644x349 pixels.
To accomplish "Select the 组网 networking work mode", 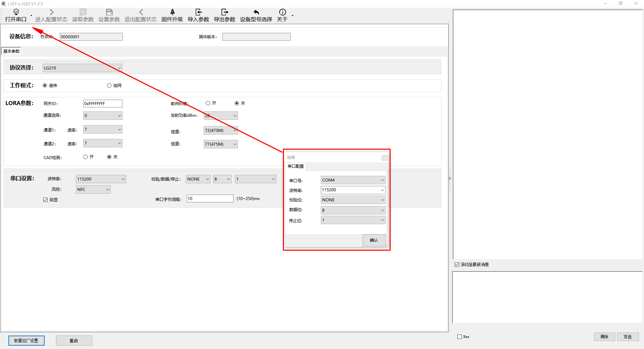I will coord(109,86).
